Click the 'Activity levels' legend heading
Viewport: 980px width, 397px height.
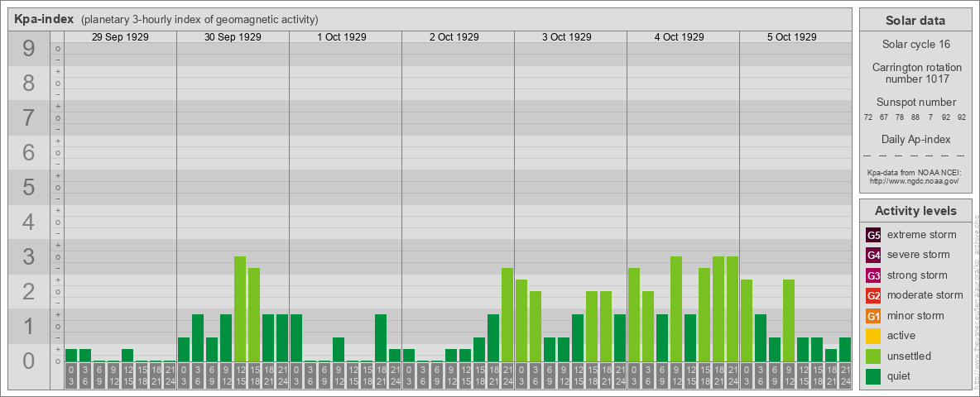point(915,211)
